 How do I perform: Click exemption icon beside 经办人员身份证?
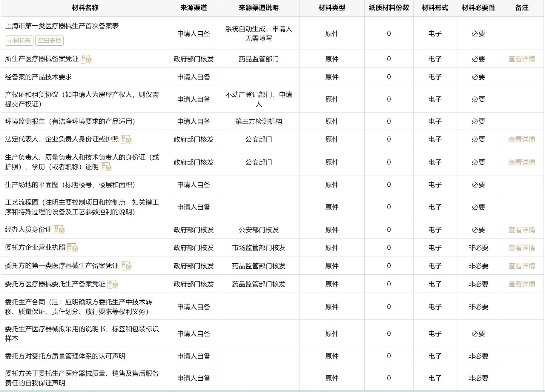(59, 230)
